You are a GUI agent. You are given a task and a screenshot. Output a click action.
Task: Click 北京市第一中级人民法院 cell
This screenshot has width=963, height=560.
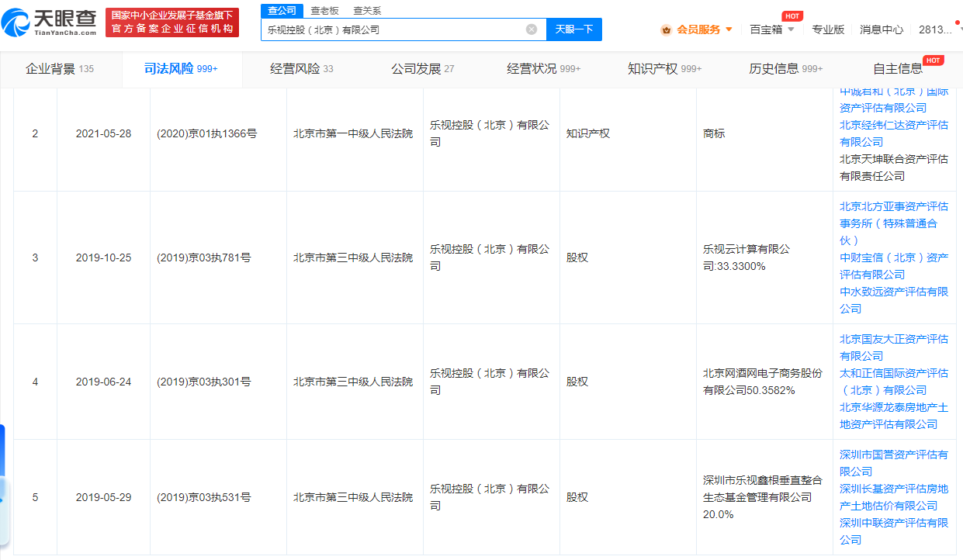pyautogui.click(x=353, y=133)
